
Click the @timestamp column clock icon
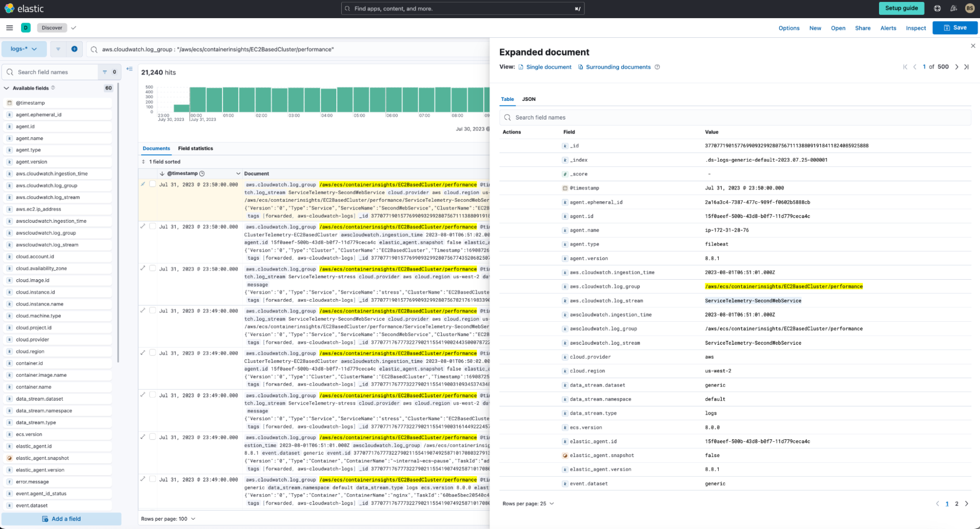[x=202, y=173]
